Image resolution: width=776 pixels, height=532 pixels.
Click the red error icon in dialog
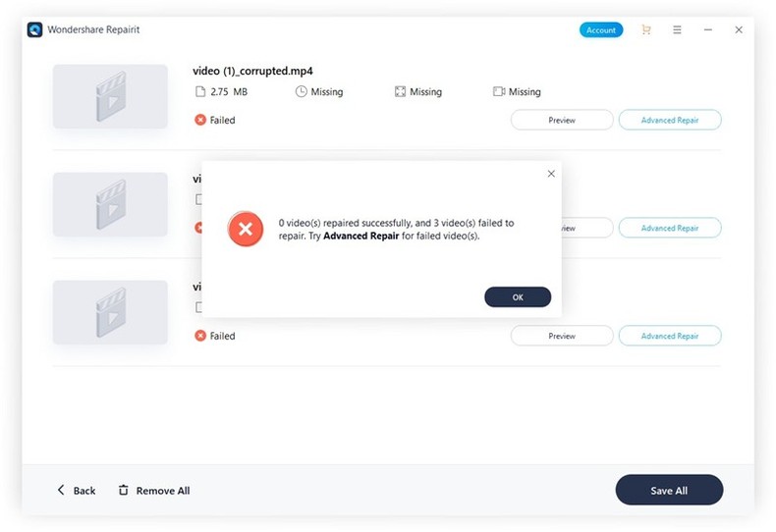tap(245, 230)
